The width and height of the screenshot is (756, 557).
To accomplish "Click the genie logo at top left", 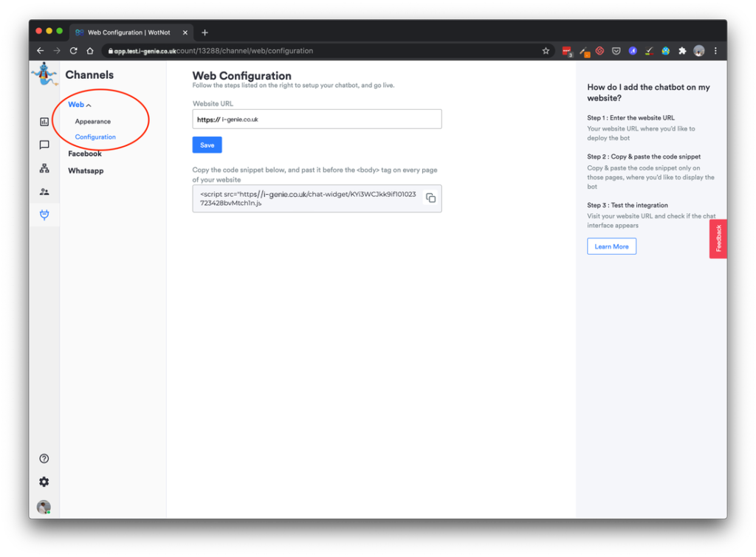I will point(44,75).
